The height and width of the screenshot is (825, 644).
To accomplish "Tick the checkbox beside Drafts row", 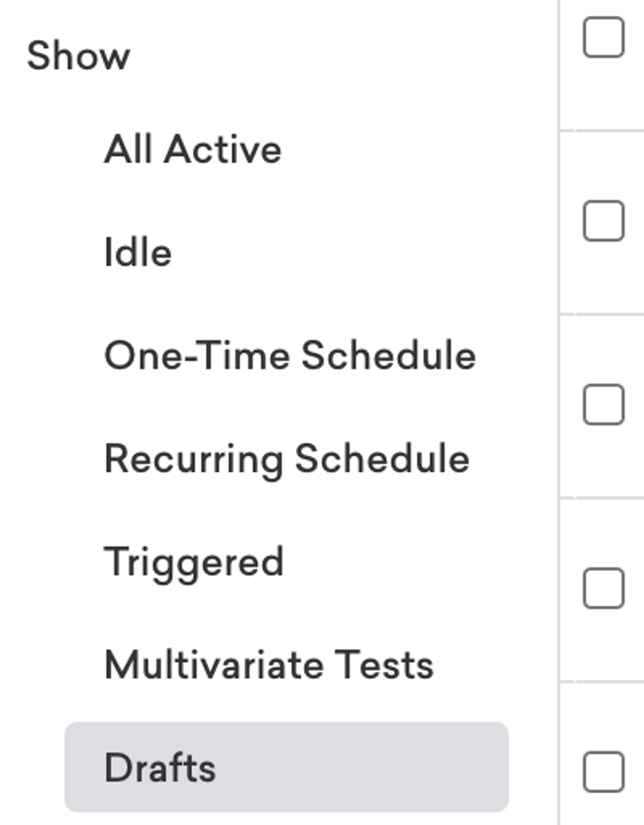I will pos(604,771).
